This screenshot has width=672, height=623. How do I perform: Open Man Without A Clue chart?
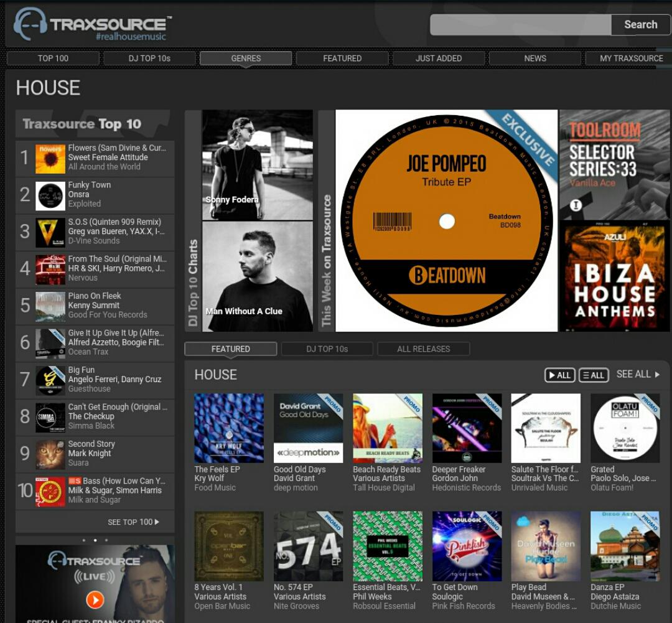click(x=258, y=276)
